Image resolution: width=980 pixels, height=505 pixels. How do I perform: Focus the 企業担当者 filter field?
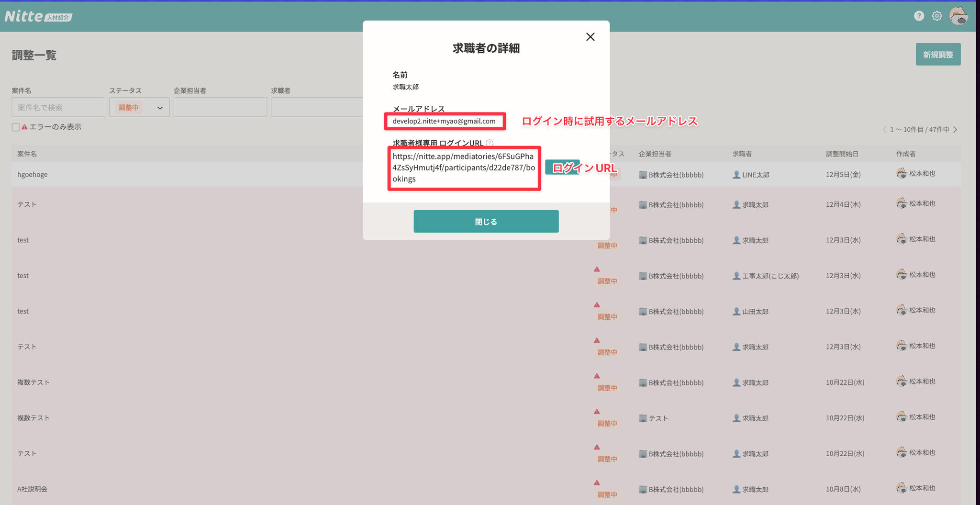point(220,107)
